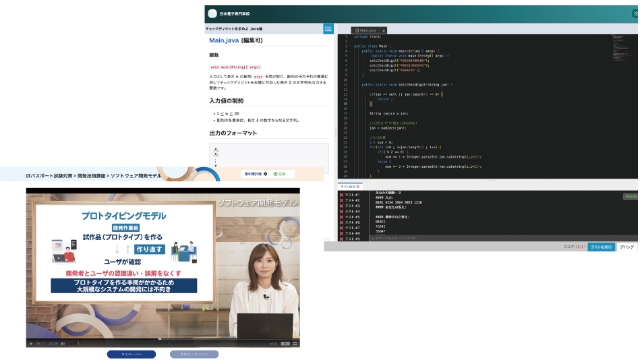Click the light blue pill button below the video
The image size is (640, 360).
(194, 354)
